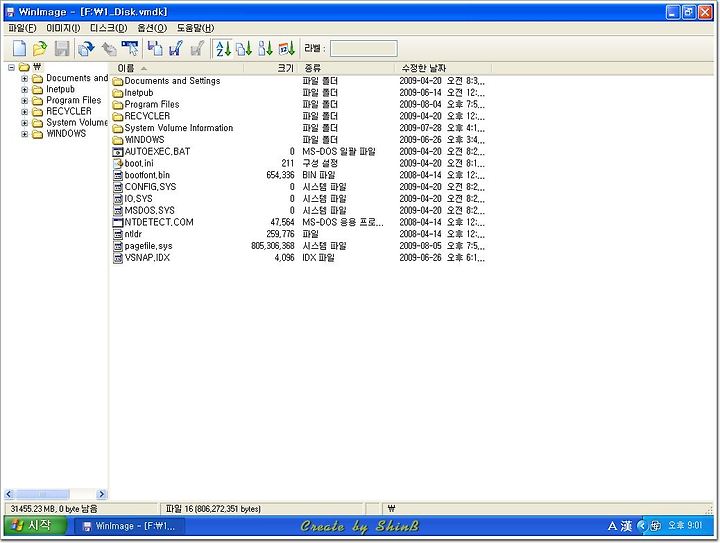This screenshot has width=720, height=543.
Task: Click the NTDETECT.COM file icon
Action: coord(118,223)
